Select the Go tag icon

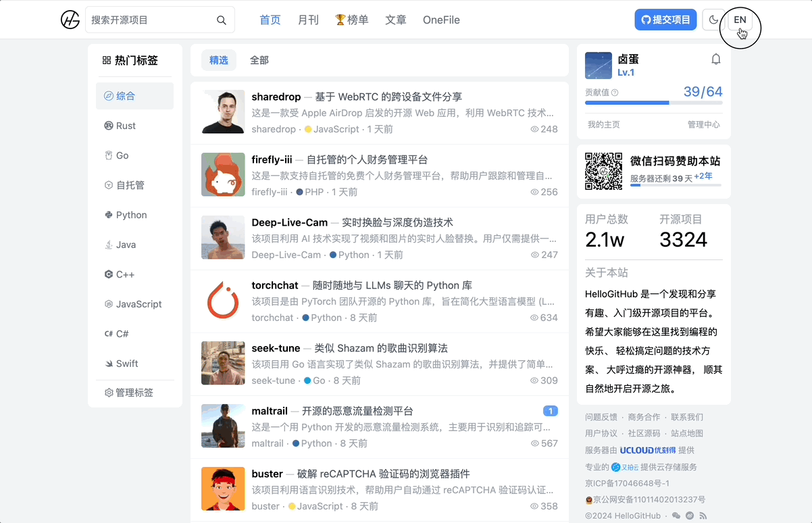point(108,155)
